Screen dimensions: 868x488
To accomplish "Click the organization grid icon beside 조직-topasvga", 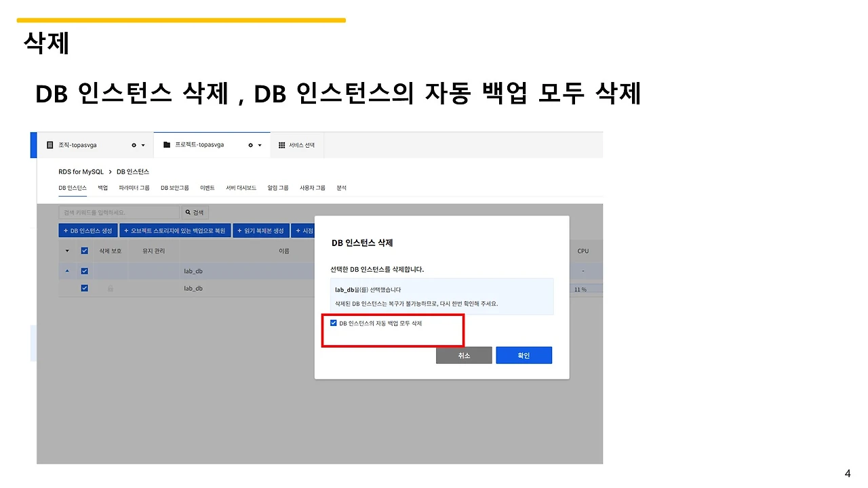I will [50, 144].
